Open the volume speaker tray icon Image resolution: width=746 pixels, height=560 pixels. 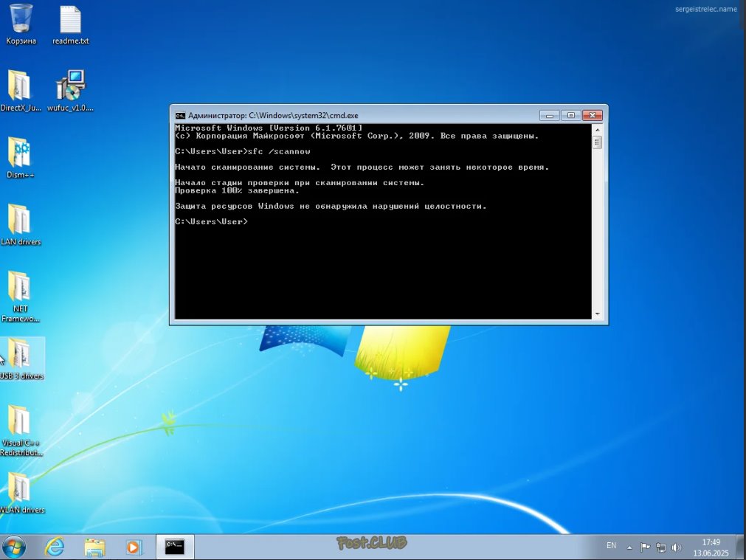point(676,547)
